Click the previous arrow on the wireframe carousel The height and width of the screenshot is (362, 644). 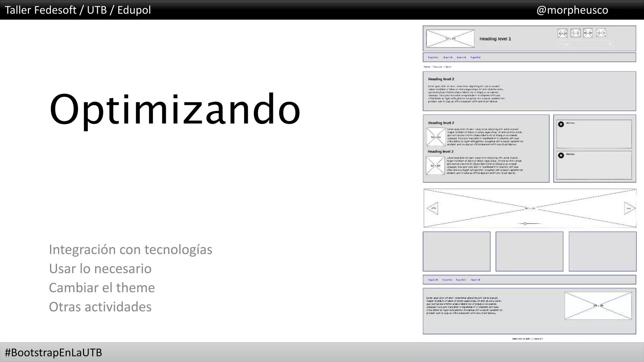coord(432,208)
